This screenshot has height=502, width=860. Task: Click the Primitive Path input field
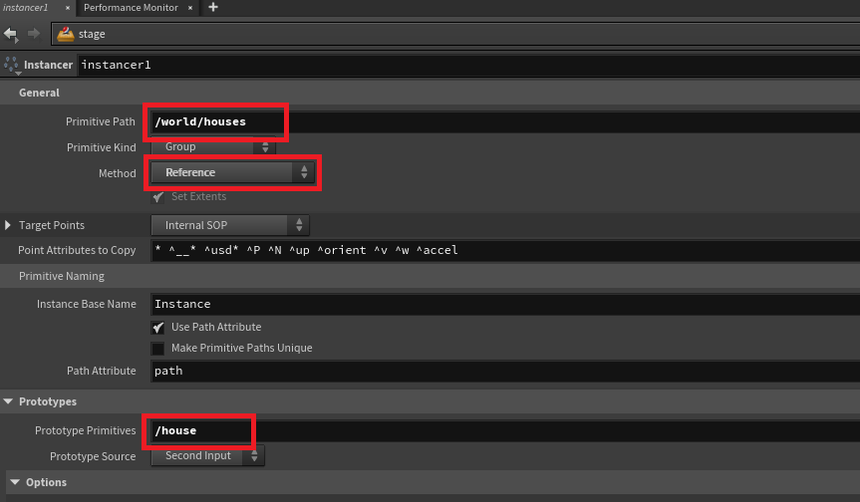point(500,122)
